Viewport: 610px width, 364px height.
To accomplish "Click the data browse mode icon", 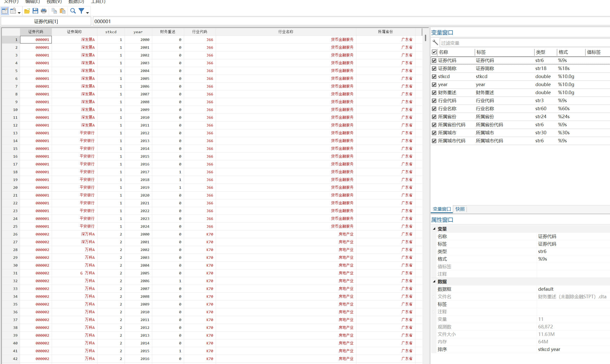I will [13, 11].
